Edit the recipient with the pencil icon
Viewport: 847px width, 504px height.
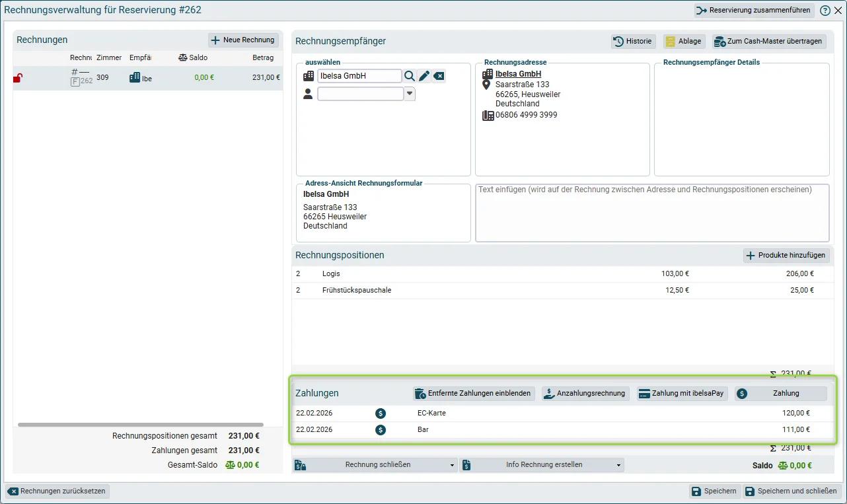pyautogui.click(x=424, y=76)
